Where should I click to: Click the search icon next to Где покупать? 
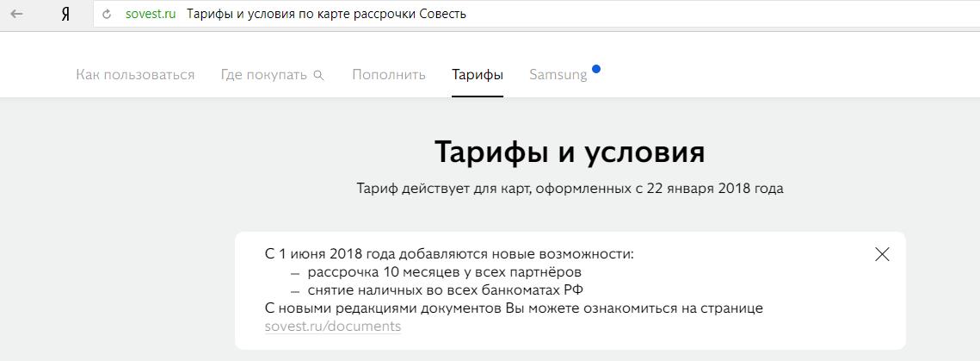[x=318, y=75]
